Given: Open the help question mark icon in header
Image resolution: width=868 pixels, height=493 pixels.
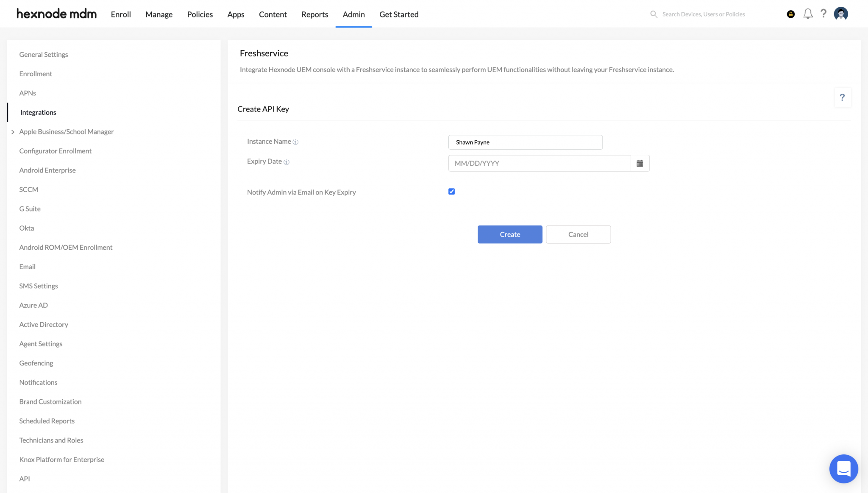Looking at the screenshot, I should (823, 14).
